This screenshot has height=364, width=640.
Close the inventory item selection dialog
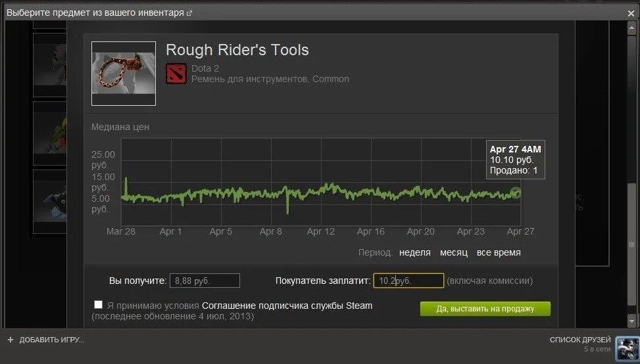(x=631, y=13)
